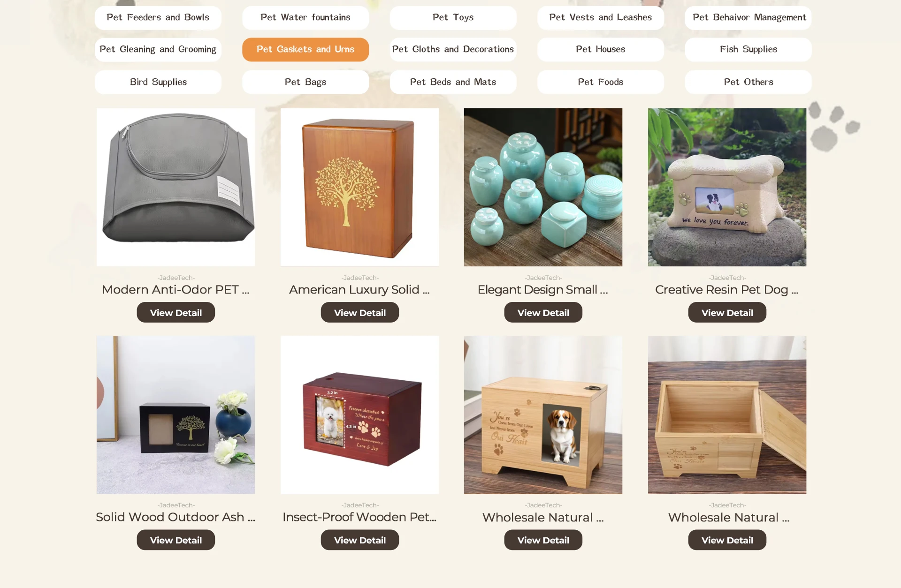Select Pet Beds and Mats category
Image resolution: width=901 pixels, height=588 pixels.
coord(453,82)
